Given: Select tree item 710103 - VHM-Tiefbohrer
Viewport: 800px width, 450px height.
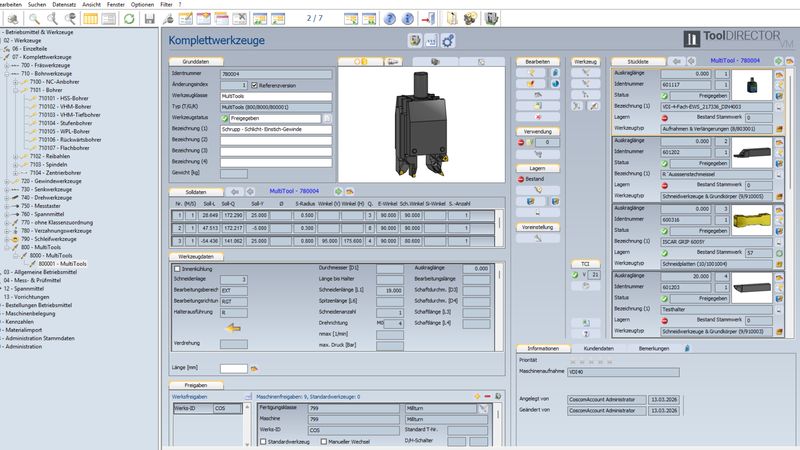Looking at the screenshot, I should pyautogui.click(x=69, y=115).
